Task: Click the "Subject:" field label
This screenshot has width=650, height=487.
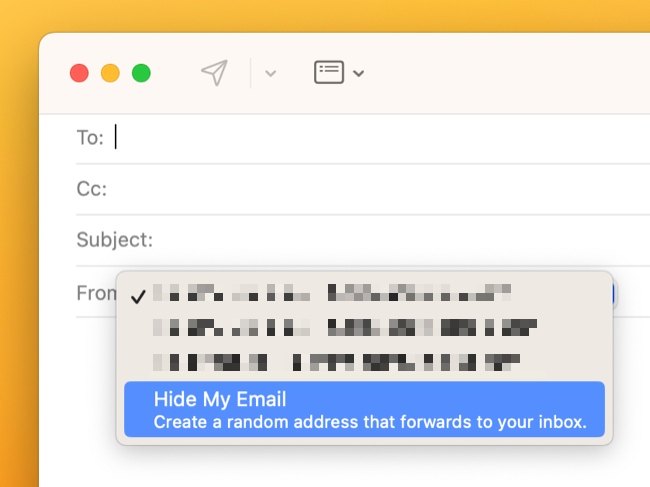Action: [x=114, y=240]
